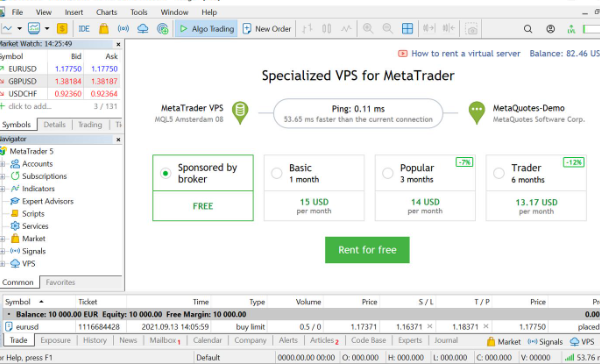Open the dropdown arrow beside chart template icon
Viewport: 600px width, 364px height.
click(47, 28)
